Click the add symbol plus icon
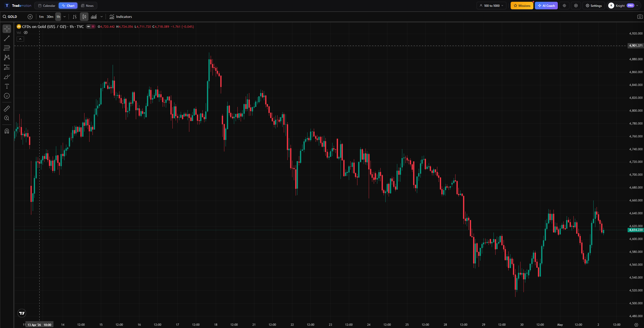The image size is (644, 328). coord(30,17)
